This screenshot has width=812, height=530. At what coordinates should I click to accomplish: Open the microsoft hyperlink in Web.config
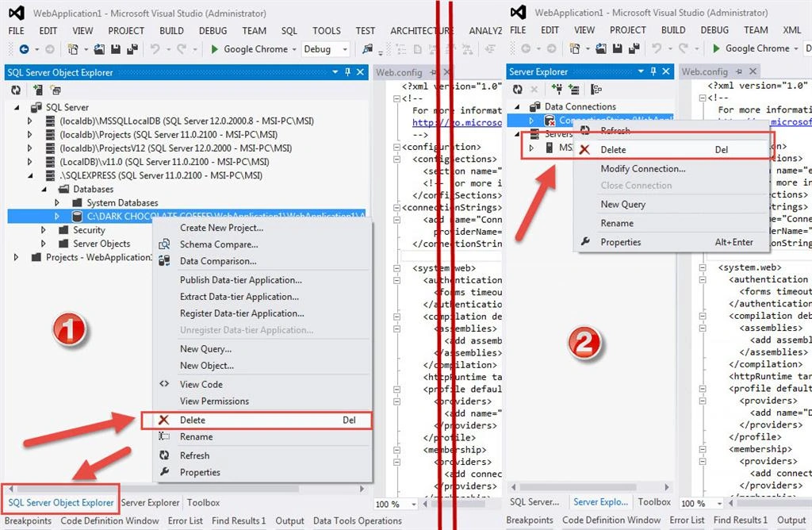click(x=457, y=123)
